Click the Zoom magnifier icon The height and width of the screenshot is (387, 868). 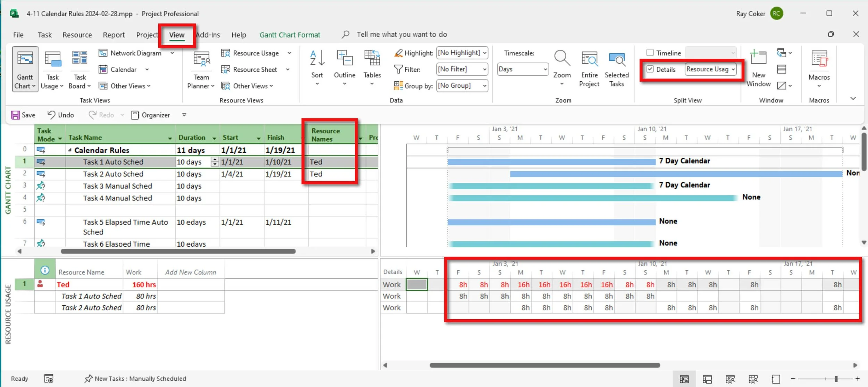[562, 58]
